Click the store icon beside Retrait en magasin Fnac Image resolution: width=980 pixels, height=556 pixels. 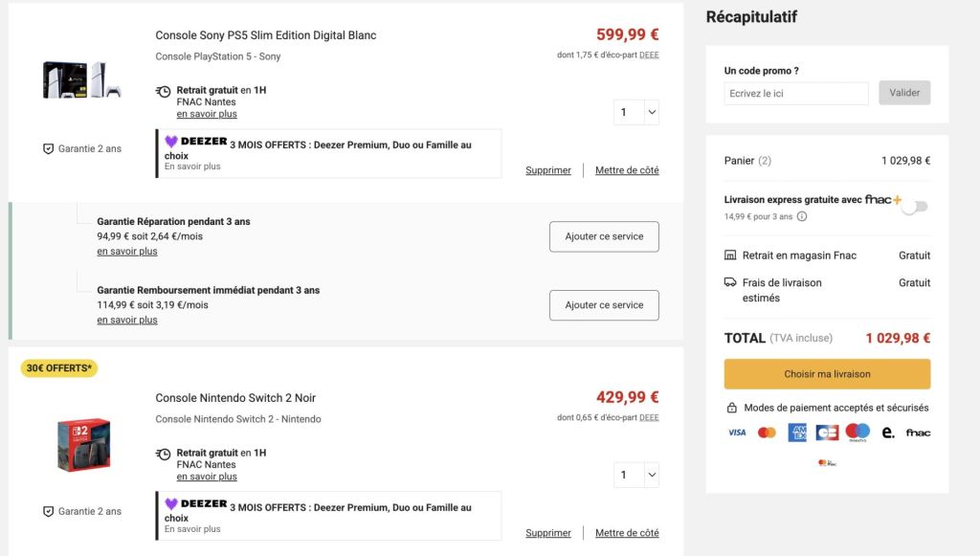click(730, 255)
